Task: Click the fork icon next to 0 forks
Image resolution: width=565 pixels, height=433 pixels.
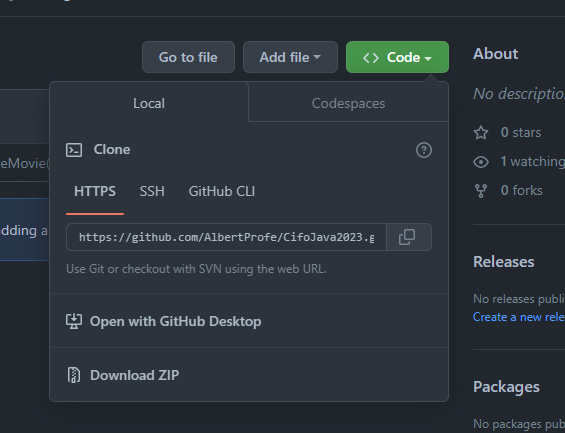Action: [x=481, y=191]
